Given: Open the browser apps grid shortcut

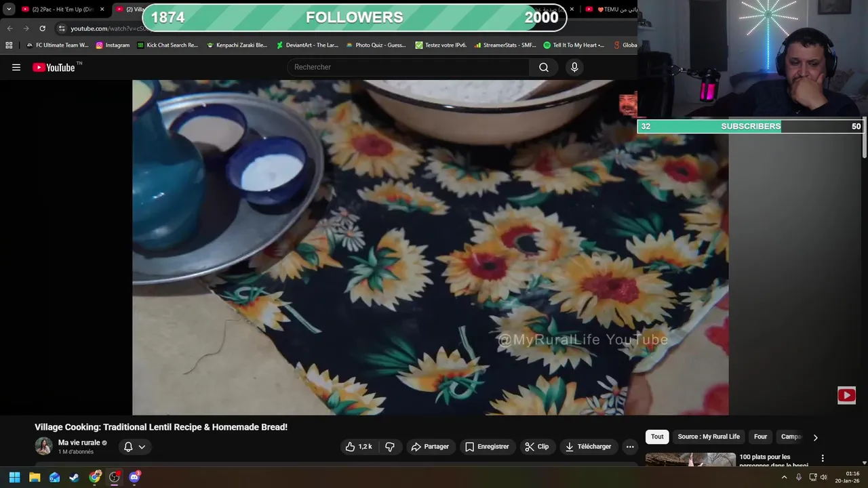Looking at the screenshot, I should [9, 45].
